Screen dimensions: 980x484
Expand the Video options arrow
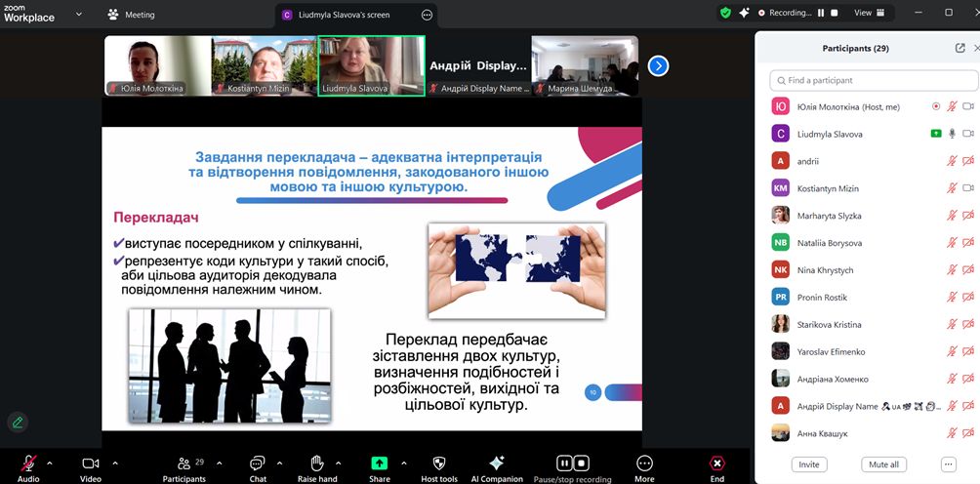coord(115,463)
